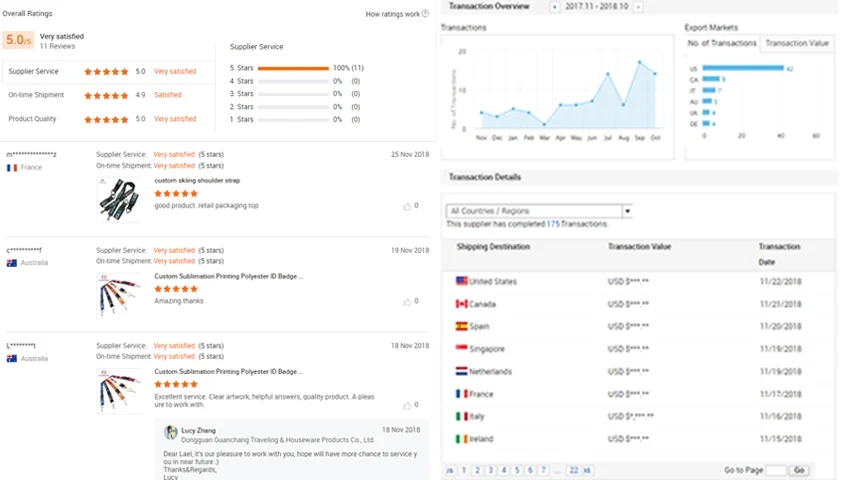850x480 pixels.
Task: Click the next period arrow after 2018.10
Action: click(x=638, y=7)
